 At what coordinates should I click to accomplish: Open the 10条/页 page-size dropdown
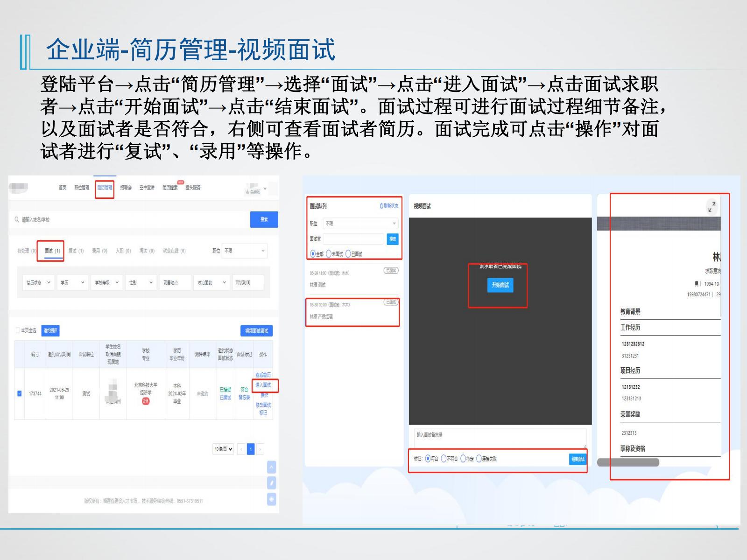224,449
